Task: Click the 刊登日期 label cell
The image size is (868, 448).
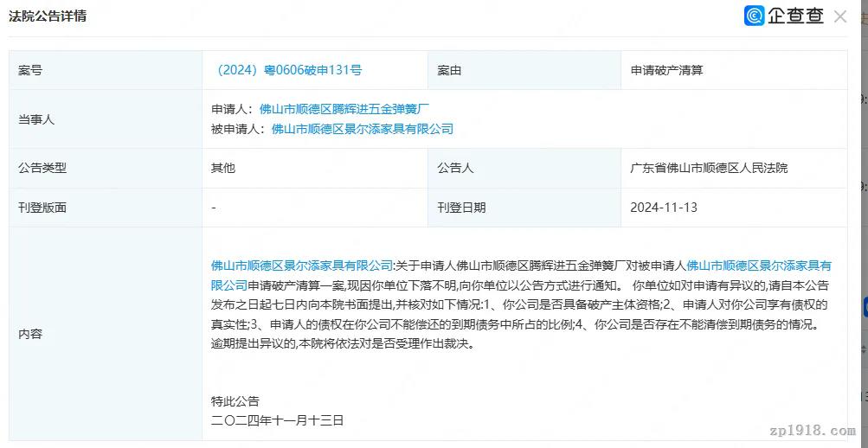Action: point(461,208)
